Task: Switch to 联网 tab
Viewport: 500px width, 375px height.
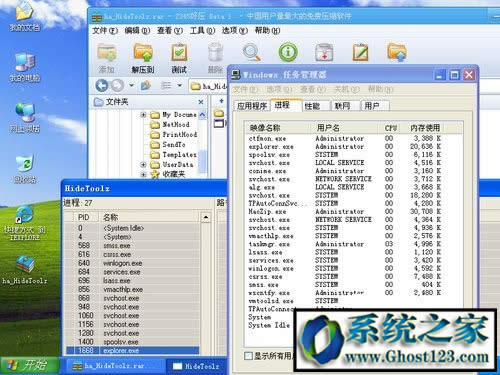Action: pos(346,106)
